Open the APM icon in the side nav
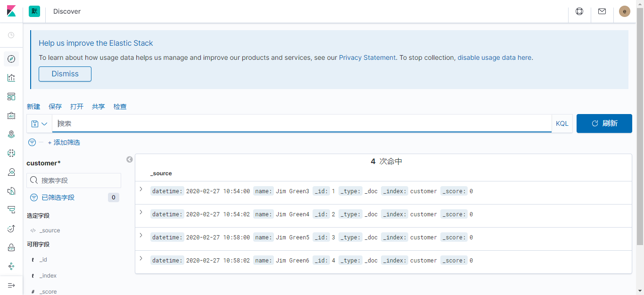Viewport: 644px width, 295px height. coord(11,210)
